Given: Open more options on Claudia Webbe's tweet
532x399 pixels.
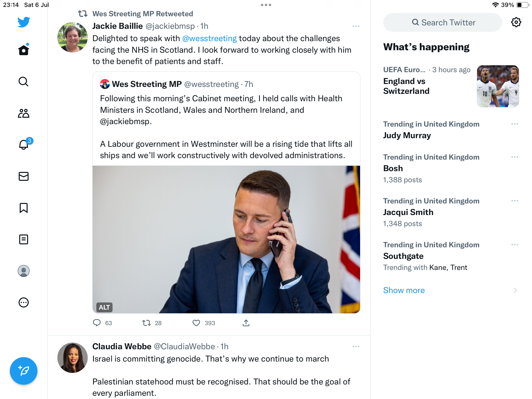Looking at the screenshot, I should [356, 347].
